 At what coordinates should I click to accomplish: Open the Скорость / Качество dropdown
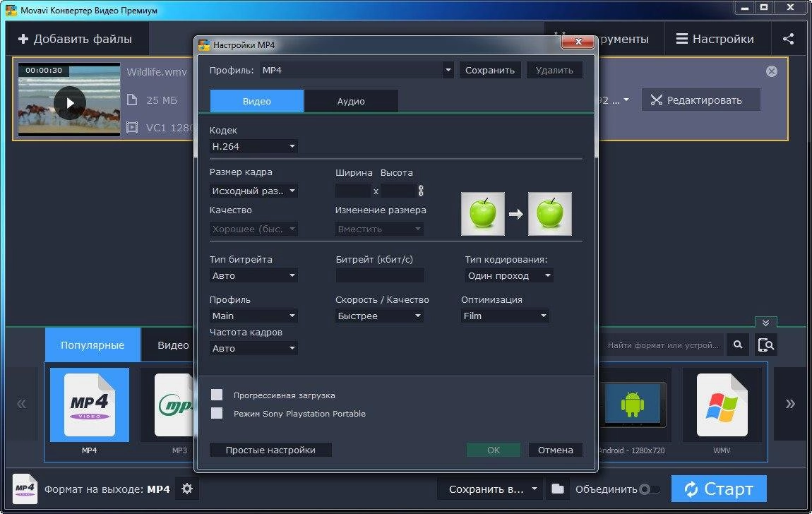(380, 316)
